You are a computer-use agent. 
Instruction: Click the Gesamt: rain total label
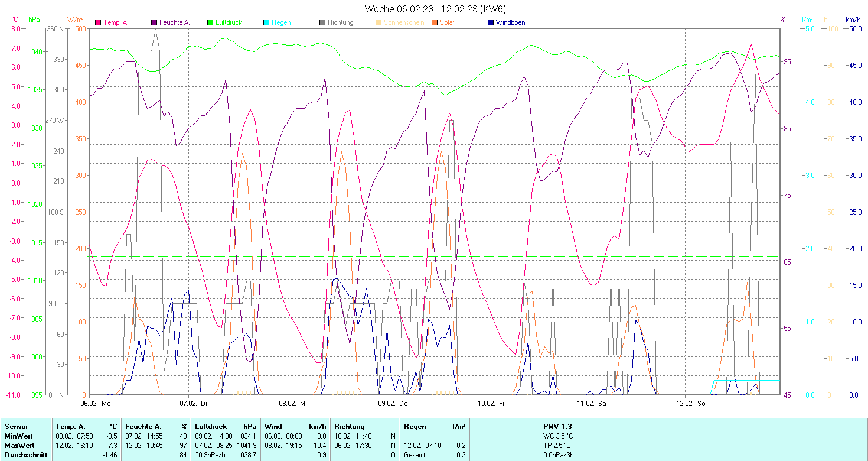(x=416, y=454)
